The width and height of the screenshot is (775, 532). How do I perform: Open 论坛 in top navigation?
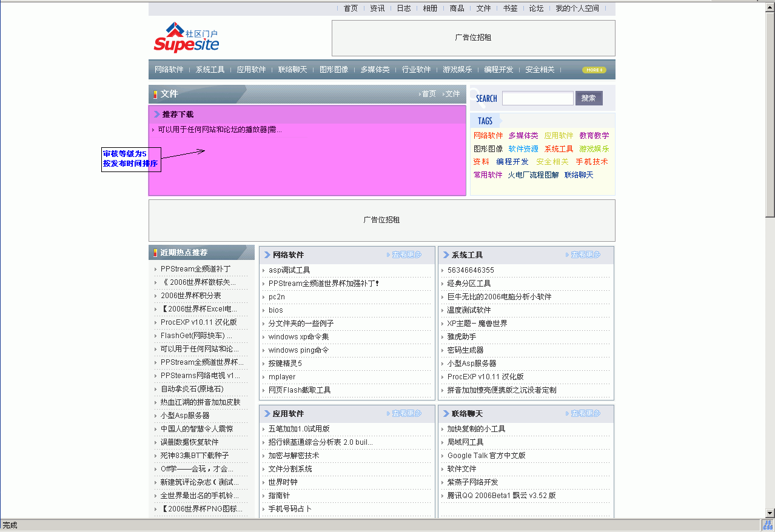click(536, 8)
